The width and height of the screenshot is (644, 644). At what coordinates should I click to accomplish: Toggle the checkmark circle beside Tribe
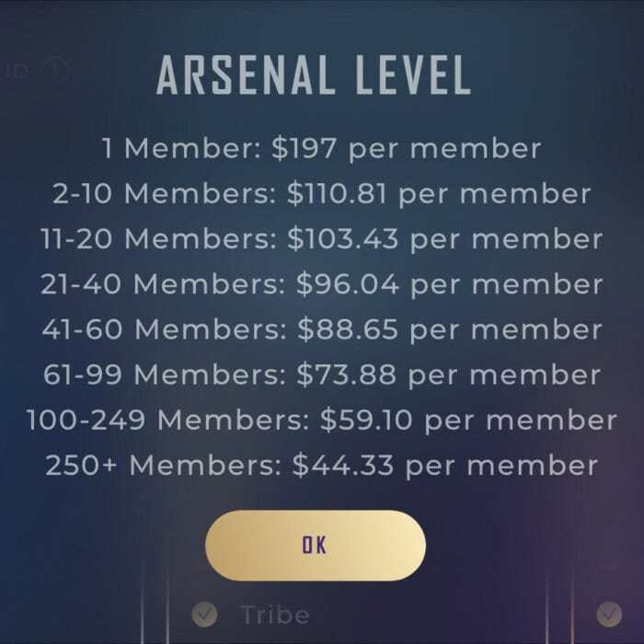[204, 615]
